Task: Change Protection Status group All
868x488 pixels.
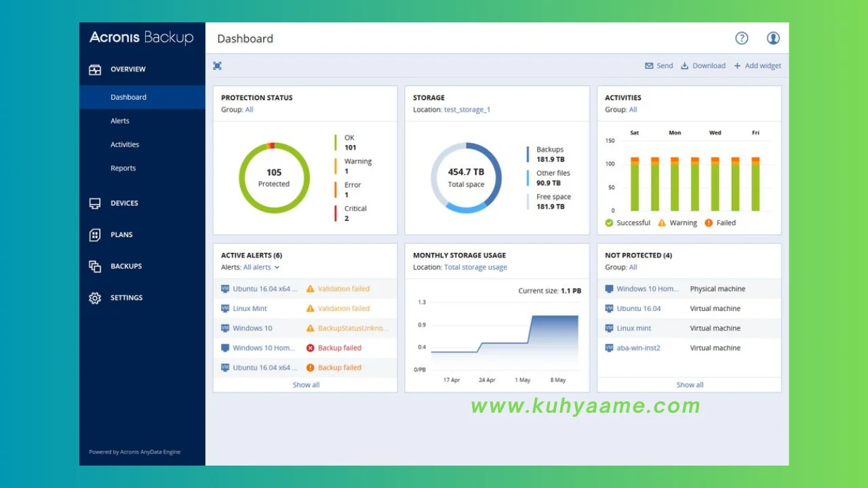Action: pos(249,110)
